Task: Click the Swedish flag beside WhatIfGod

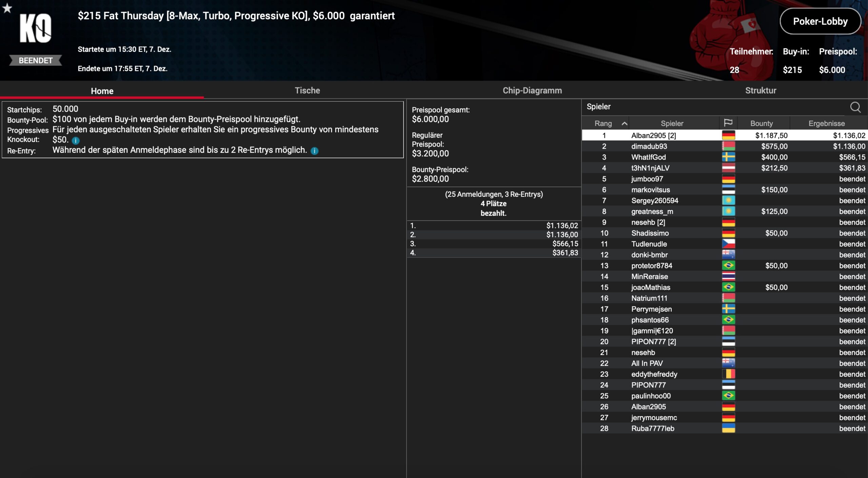Action: (x=728, y=157)
